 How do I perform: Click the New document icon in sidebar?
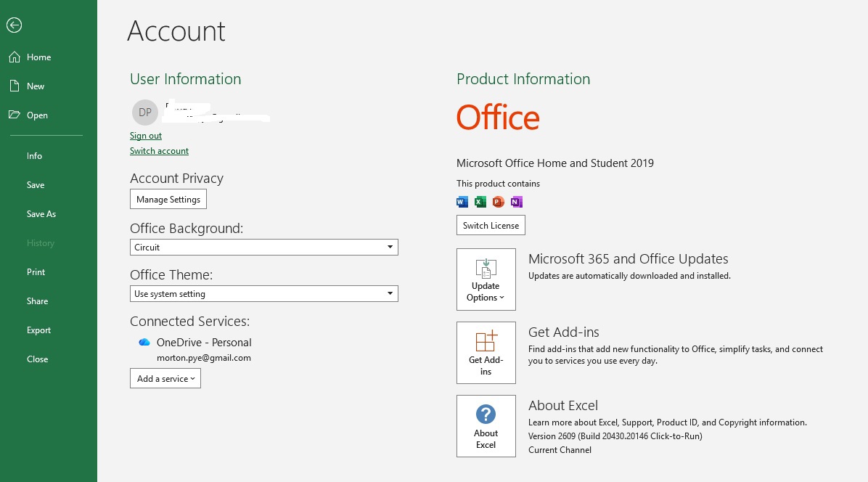pyautogui.click(x=15, y=86)
